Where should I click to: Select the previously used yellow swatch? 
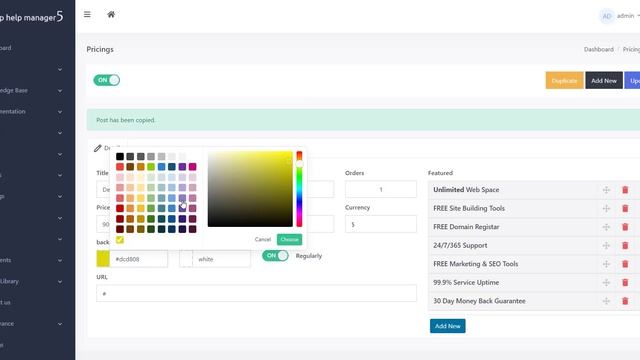tap(120, 240)
